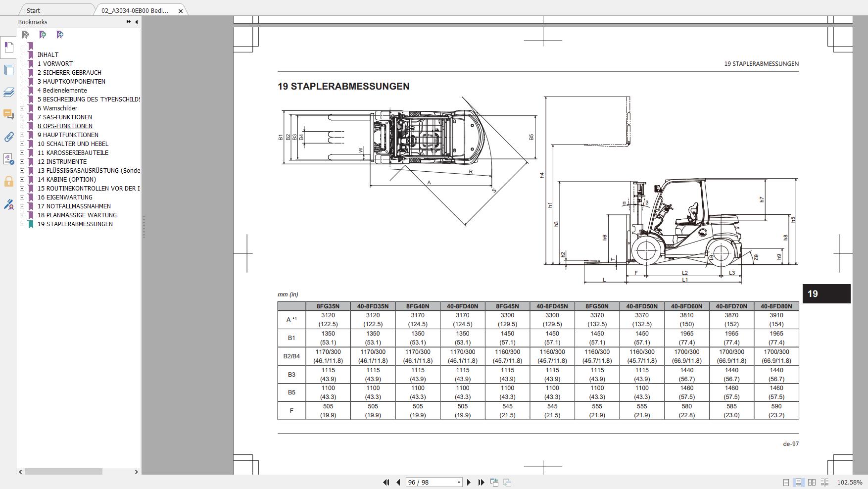This screenshot has width=868, height=489.
Task: Open the 3 HAUPTKOMPONENTEN bookmark
Action: [x=71, y=81]
